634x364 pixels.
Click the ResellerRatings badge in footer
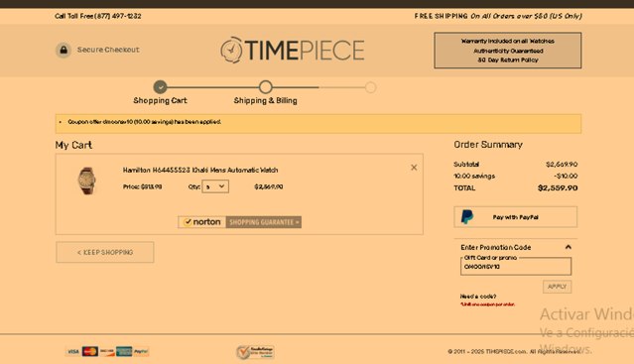(x=255, y=352)
